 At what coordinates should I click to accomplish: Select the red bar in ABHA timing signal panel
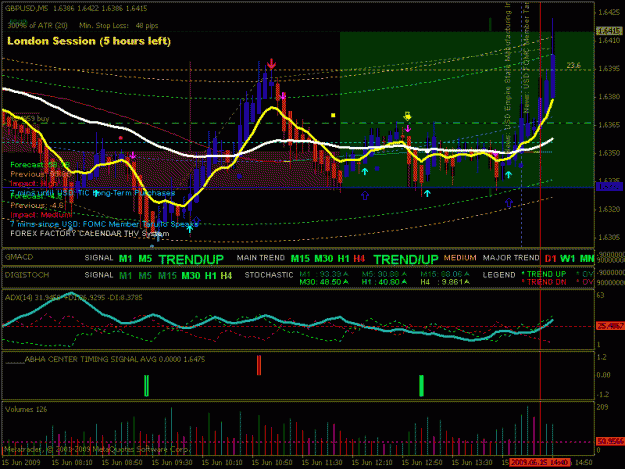[x=259, y=365]
